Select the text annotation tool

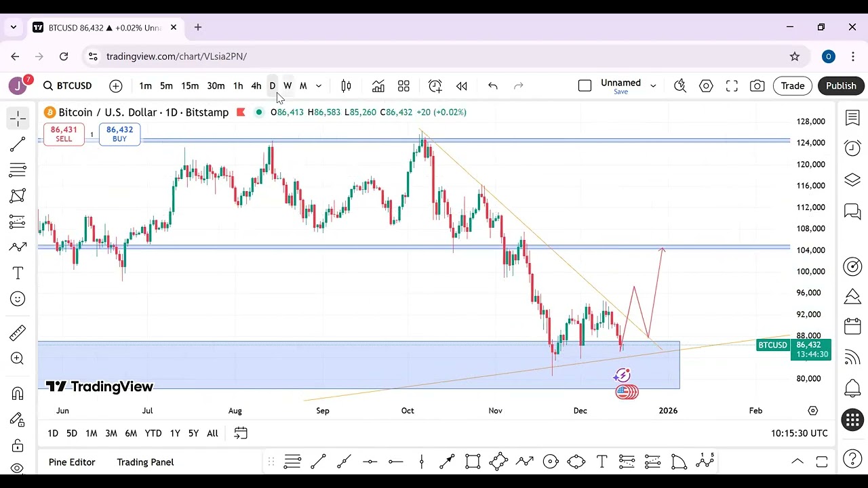[x=18, y=273]
